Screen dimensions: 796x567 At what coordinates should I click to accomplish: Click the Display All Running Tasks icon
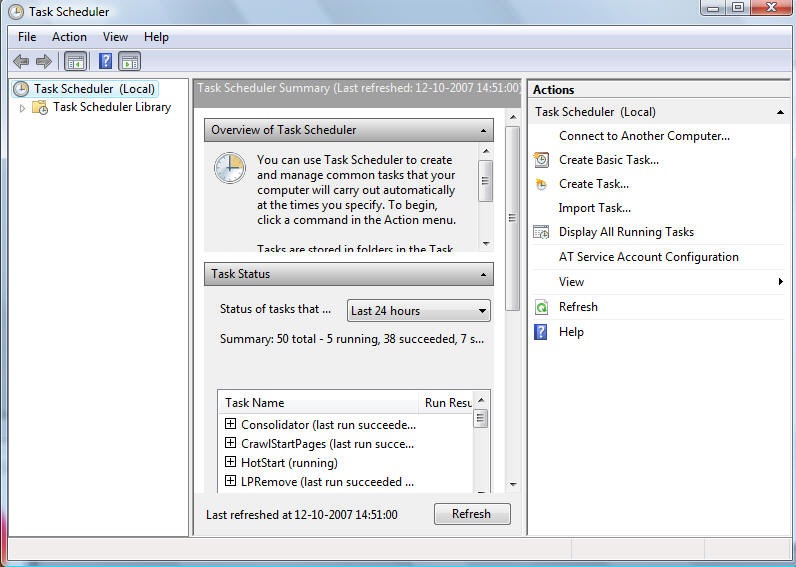(541, 232)
